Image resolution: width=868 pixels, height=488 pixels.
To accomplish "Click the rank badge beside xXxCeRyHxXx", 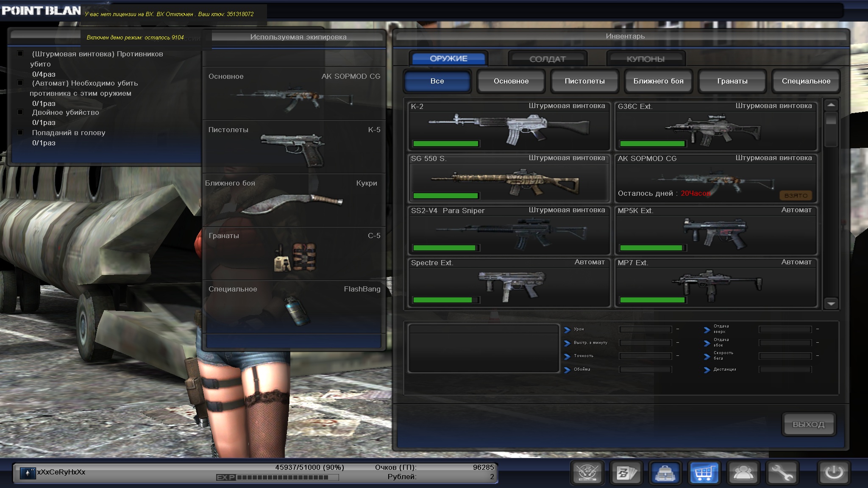I will [x=28, y=473].
